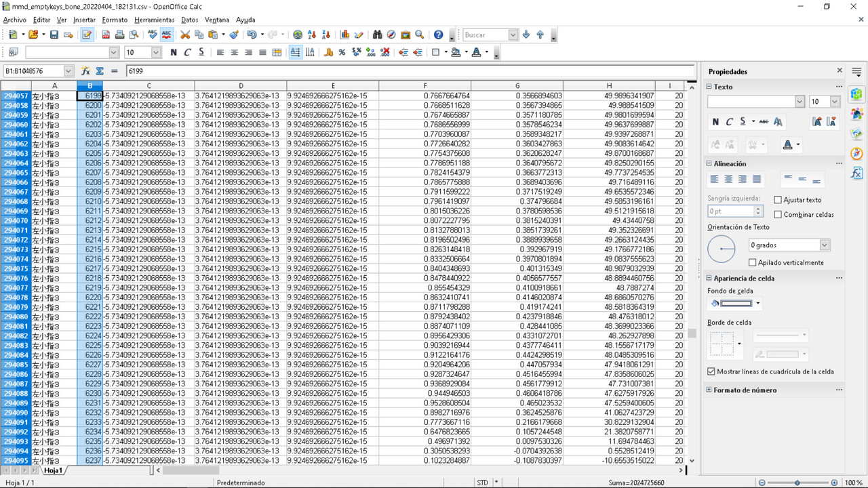Click the Help question mark icon
The width and height of the screenshot is (868, 488).
coord(438,35)
